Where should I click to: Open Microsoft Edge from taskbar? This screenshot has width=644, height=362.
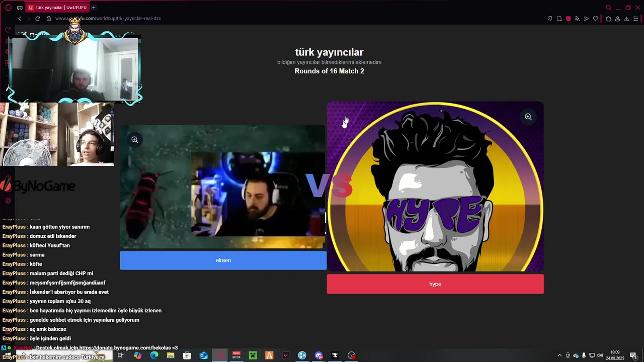tap(154, 355)
